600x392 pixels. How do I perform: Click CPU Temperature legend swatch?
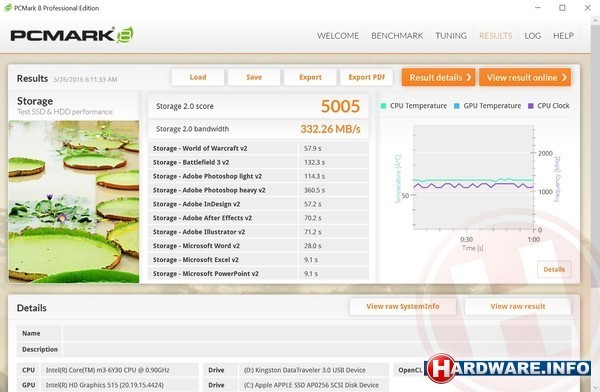click(x=383, y=106)
